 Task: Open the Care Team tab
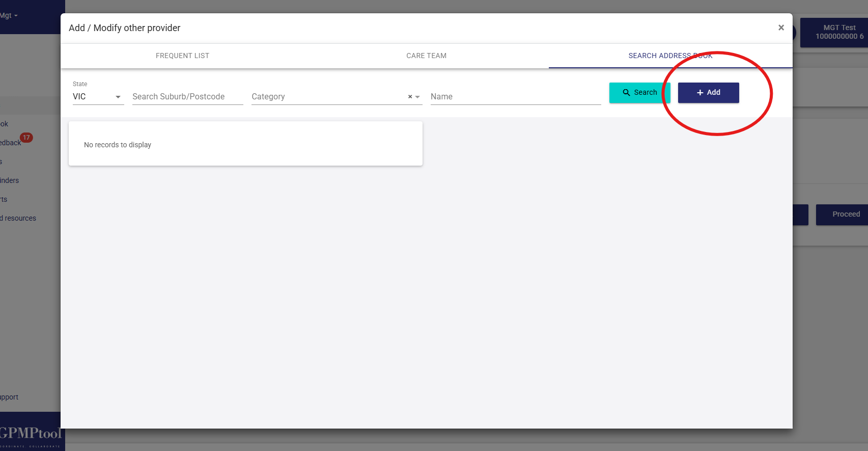click(x=426, y=56)
